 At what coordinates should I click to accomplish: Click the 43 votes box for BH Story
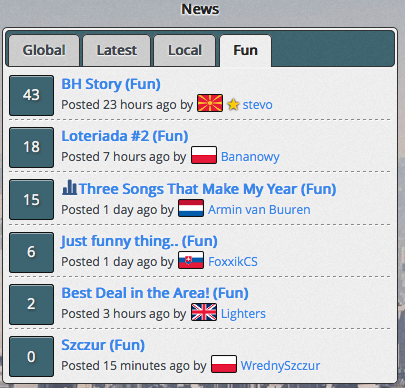pos(31,95)
